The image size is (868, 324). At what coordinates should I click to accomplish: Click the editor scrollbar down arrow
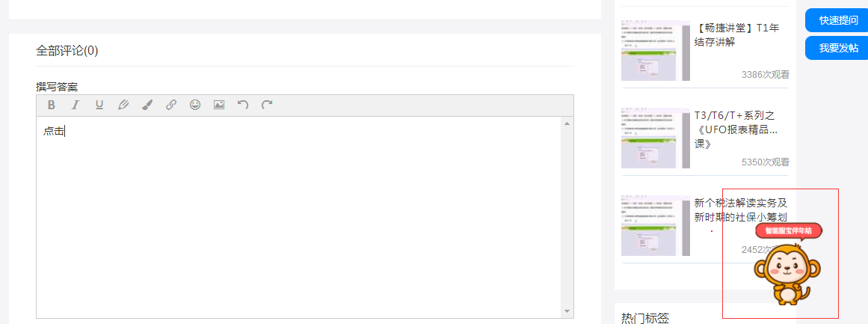click(x=567, y=312)
